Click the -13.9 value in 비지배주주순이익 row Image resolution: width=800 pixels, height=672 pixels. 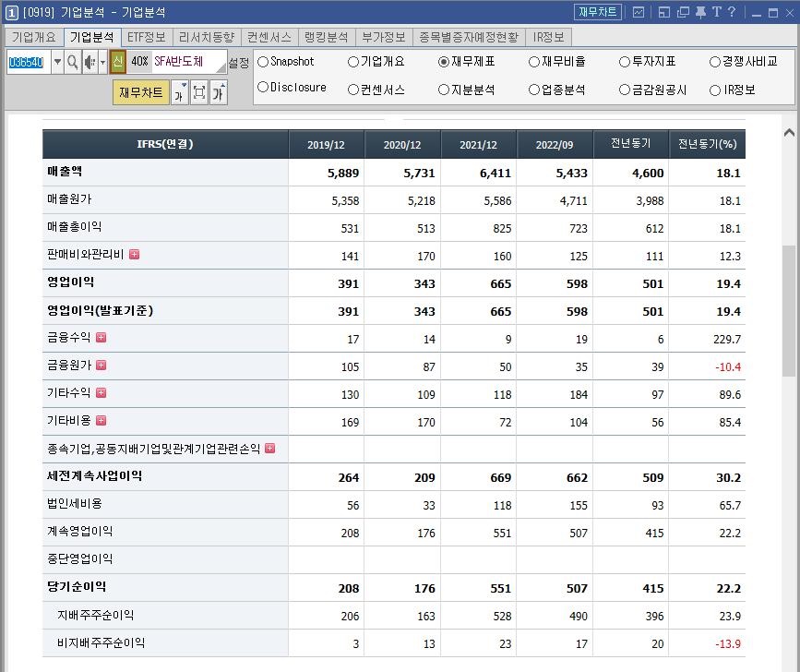click(x=727, y=644)
